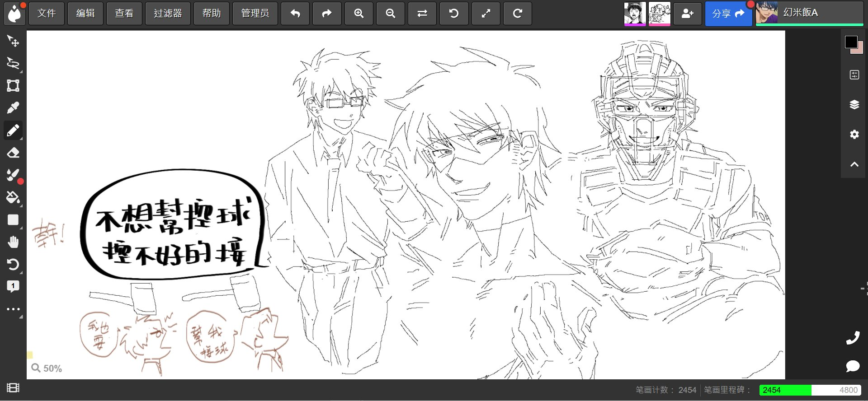Start a voice call with phone icon

click(853, 338)
